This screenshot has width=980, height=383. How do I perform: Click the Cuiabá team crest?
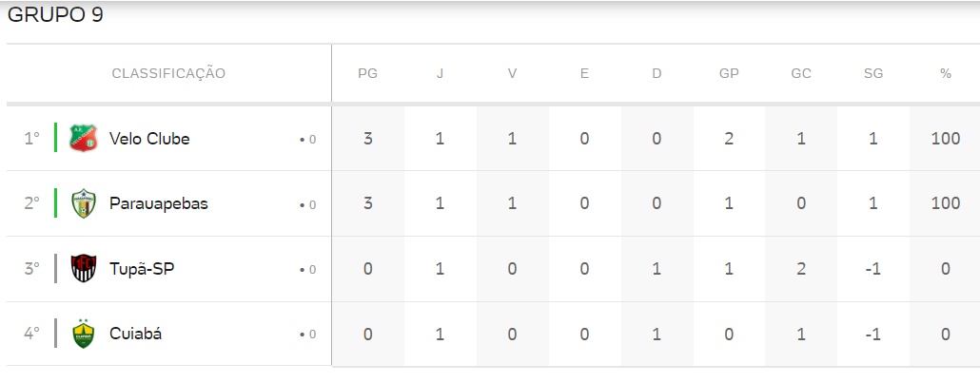point(83,334)
